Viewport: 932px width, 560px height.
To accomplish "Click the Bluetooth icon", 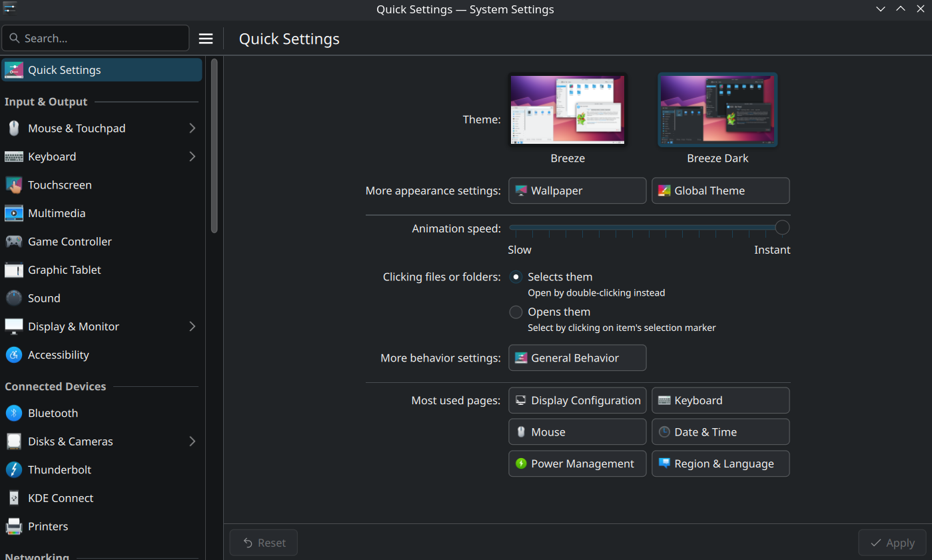I will click(x=14, y=413).
